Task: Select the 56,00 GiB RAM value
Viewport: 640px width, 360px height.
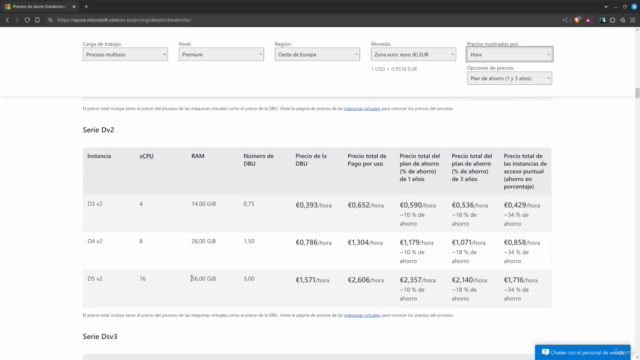Action: [x=204, y=279]
